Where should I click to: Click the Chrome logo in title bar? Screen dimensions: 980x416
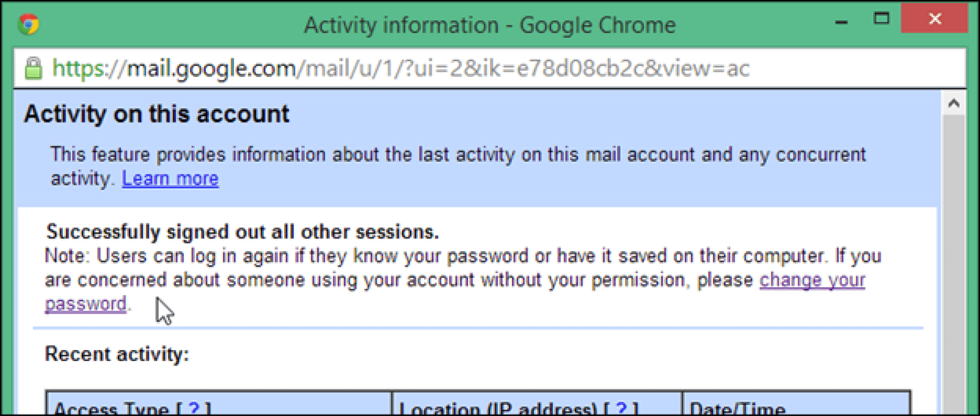(x=28, y=24)
